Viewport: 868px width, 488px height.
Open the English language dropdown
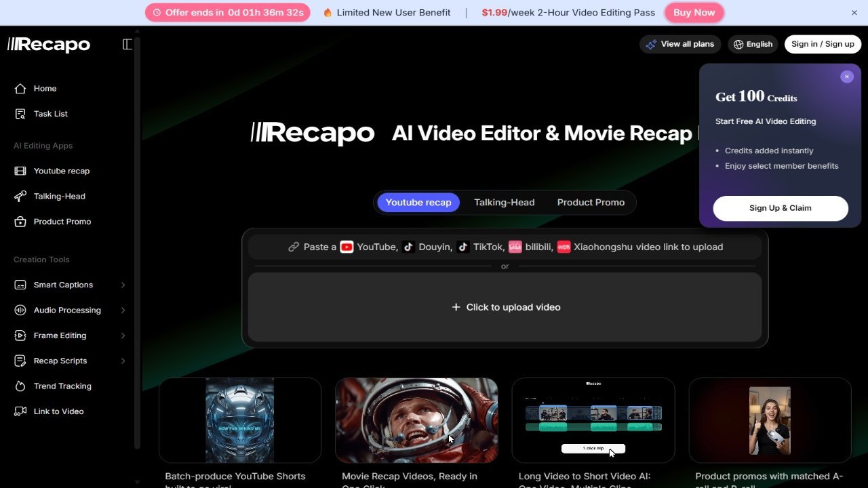pyautogui.click(x=753, y=44)
